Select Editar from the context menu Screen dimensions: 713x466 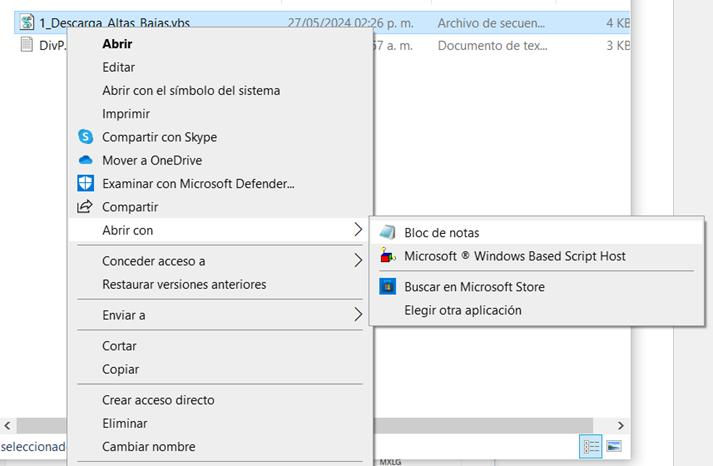click(x=118, y=67)
